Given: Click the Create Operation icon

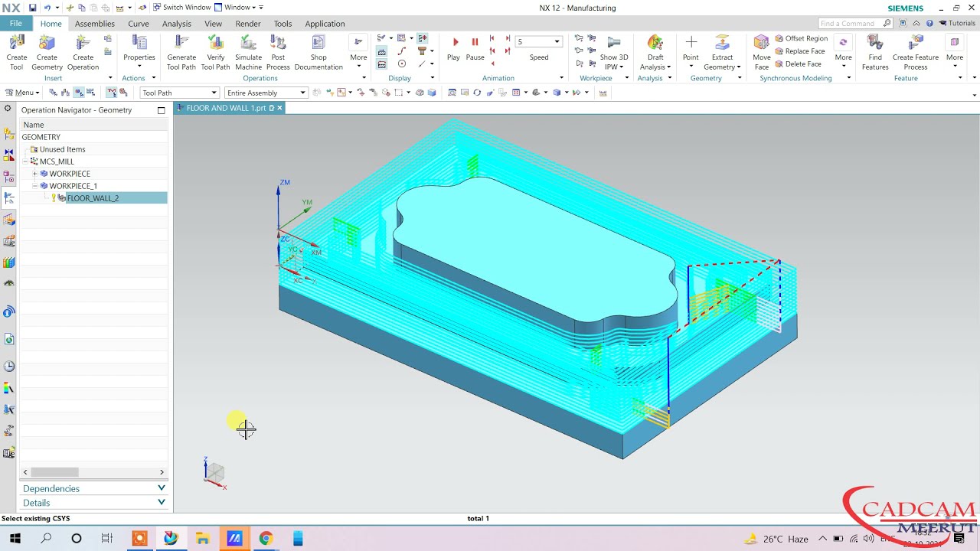Looking at the screenshot, I should tap(83, 52).
